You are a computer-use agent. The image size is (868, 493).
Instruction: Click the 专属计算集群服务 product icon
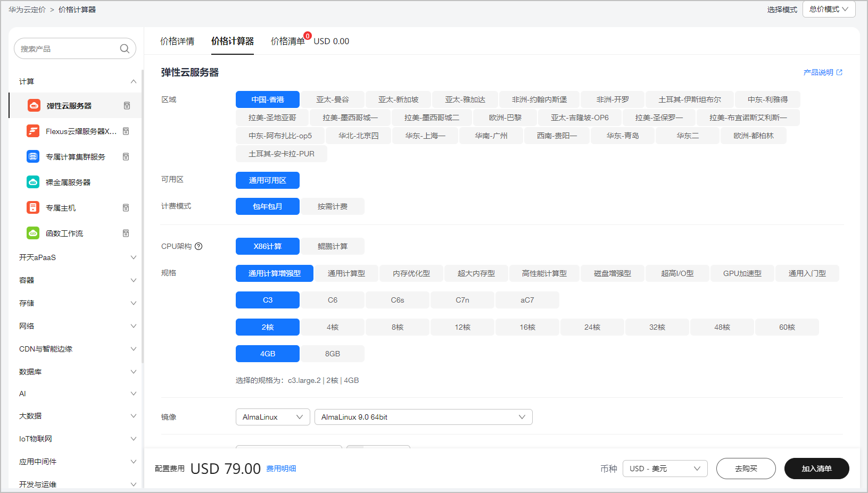33,156
